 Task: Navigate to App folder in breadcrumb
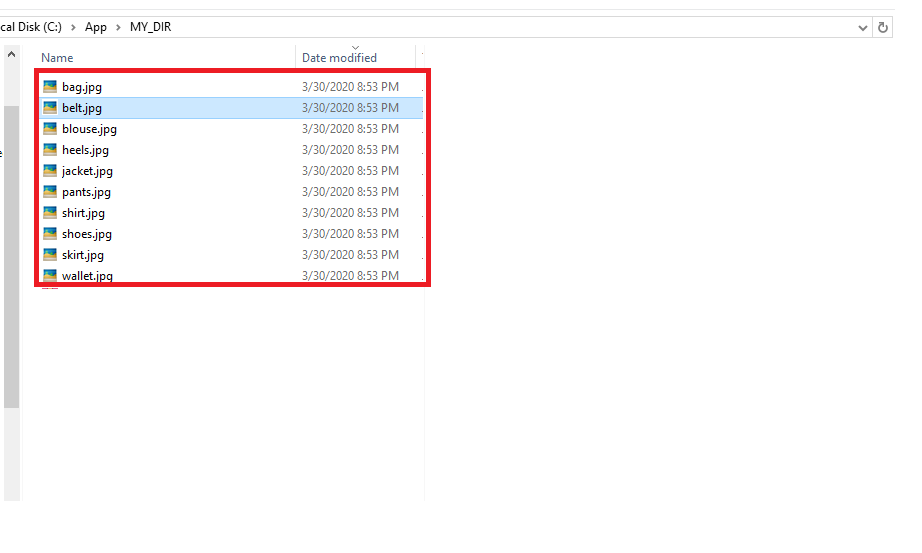(x=96, y=27)
